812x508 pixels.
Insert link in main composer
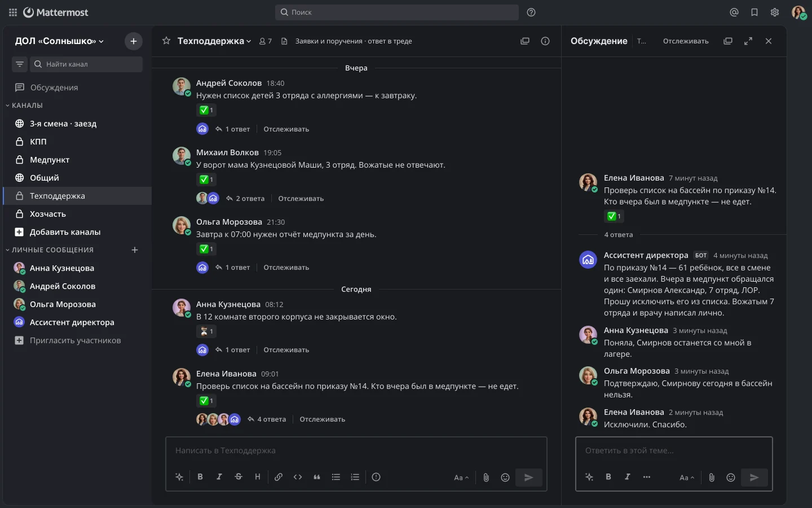[x=279, y=477]
